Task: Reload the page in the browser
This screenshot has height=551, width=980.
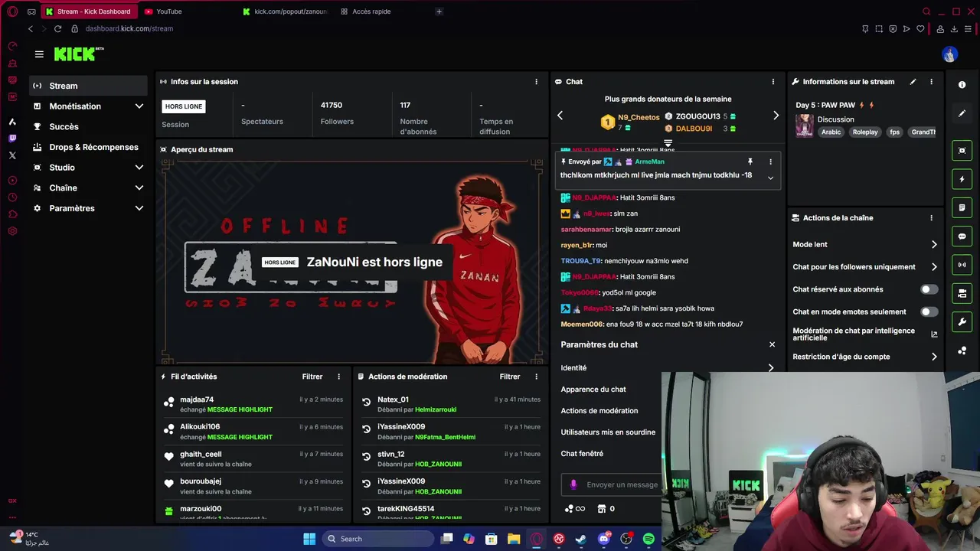Action: pos(57,28)
